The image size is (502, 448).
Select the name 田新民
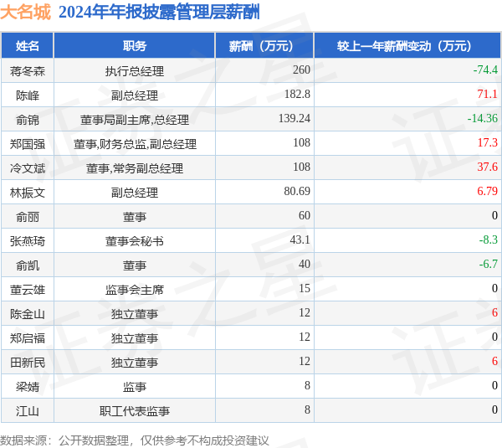(28, 363)
